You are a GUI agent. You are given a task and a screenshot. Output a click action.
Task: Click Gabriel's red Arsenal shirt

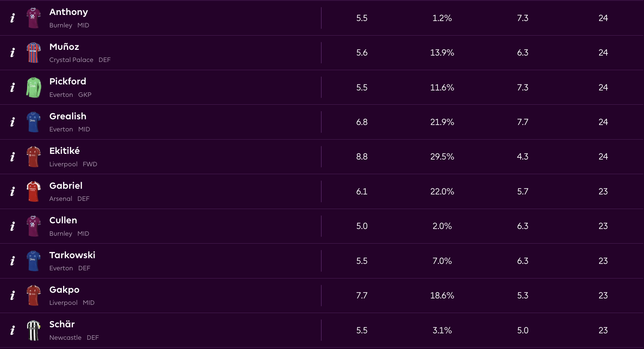point(34,192)
